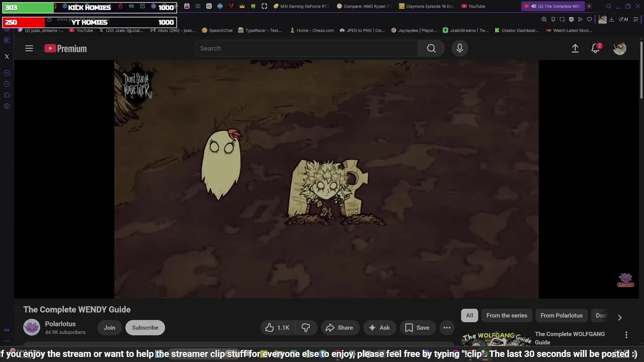Open the Polarlotus channel name link
The width and height of the screenshot is (644, 362).
[60, 324]
